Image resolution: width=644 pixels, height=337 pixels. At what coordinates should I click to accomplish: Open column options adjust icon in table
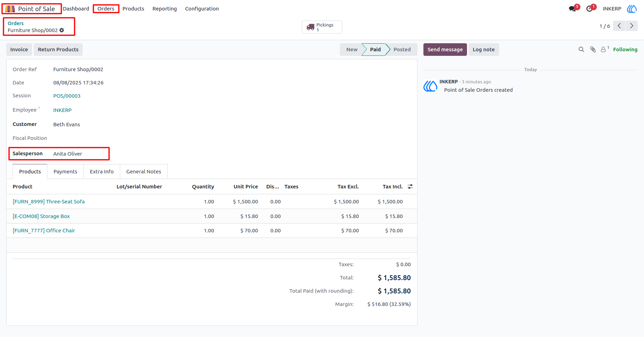pos(410,187)
